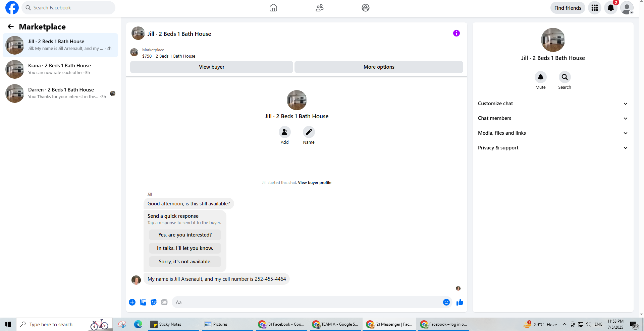Open Snipping tool icon in taskbar
644x331 pixels.
(x=122, y=324)
